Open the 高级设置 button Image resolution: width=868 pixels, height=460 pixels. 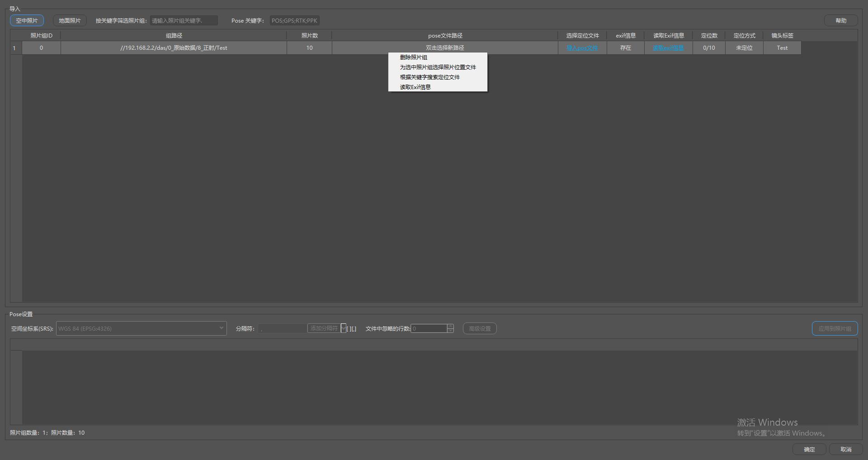click(x=480, y=328)
